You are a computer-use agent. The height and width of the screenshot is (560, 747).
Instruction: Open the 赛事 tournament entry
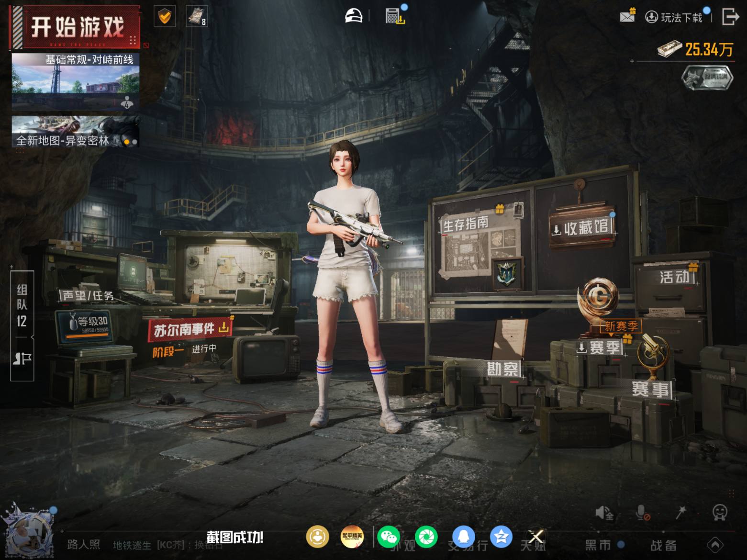tap(650, 389)
